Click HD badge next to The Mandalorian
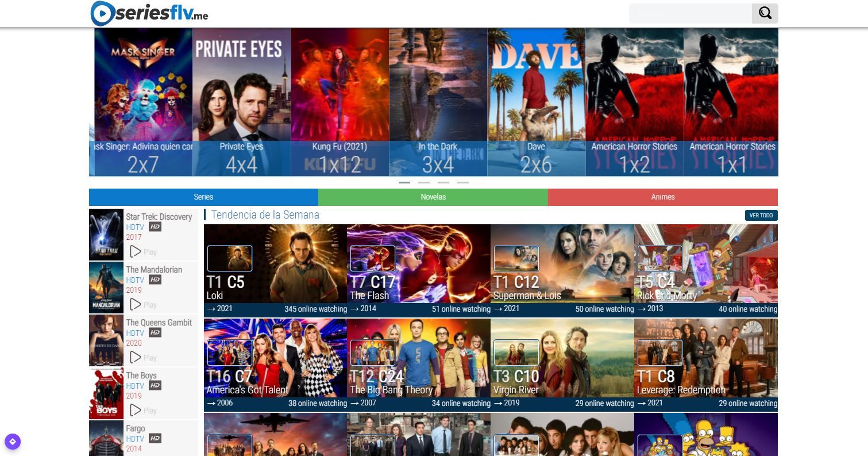868x456 pixels. [155, 279]
